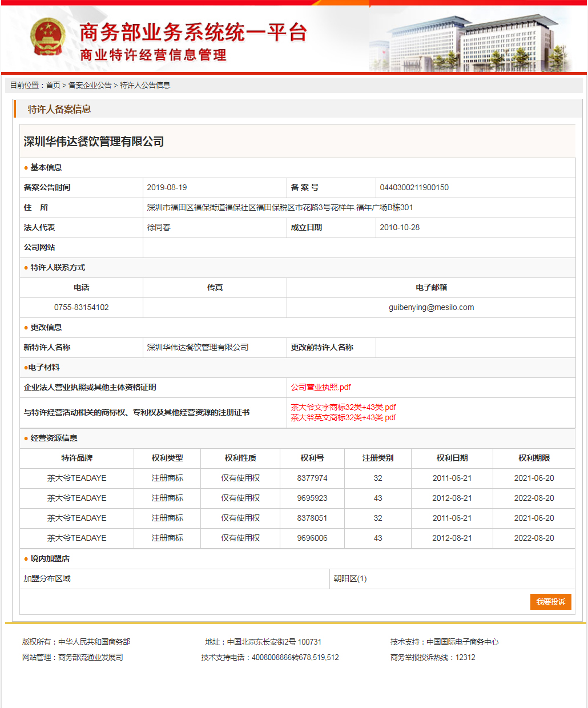The image size is (588, 708).
Task: Select 商业特许经营信息管理 banner subtitle
Action: pos(153,55)
